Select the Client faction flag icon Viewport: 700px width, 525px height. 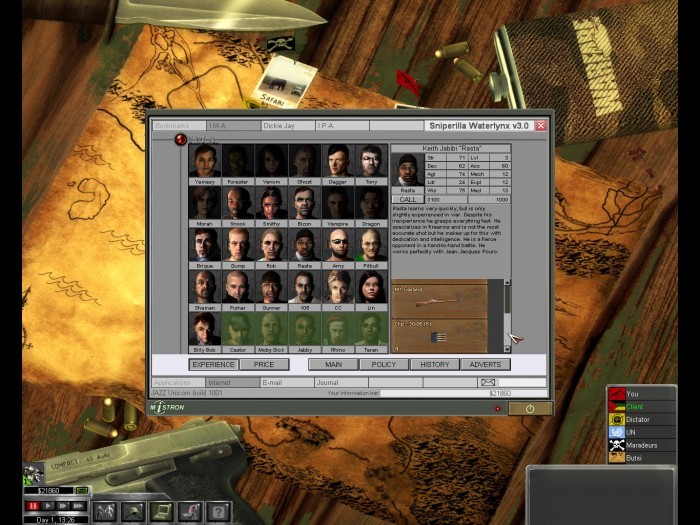tap(617, 407)
